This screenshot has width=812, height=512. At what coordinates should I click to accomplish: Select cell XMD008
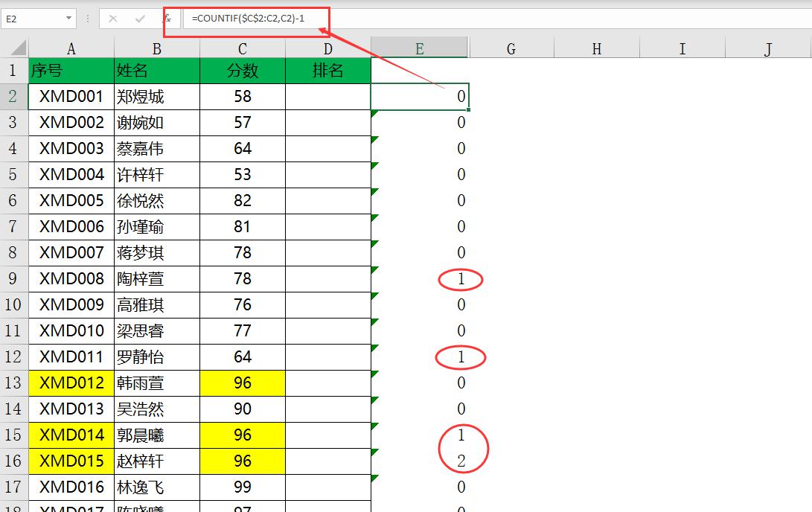71,278
